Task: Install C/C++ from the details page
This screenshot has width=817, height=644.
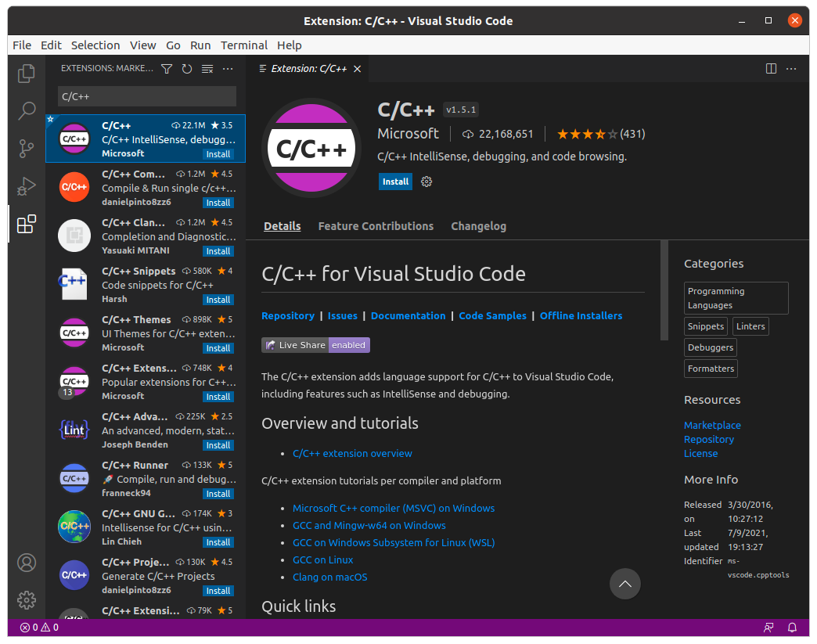Action: 395,182
